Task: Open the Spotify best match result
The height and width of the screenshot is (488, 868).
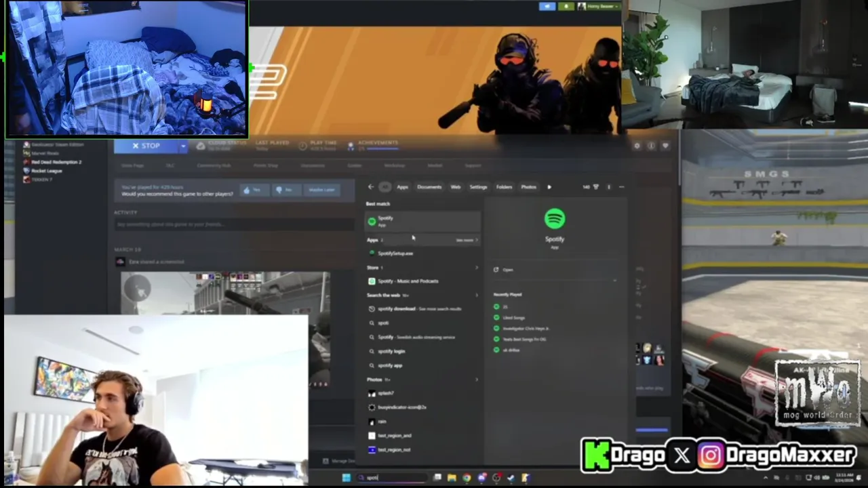Action: 423,221
